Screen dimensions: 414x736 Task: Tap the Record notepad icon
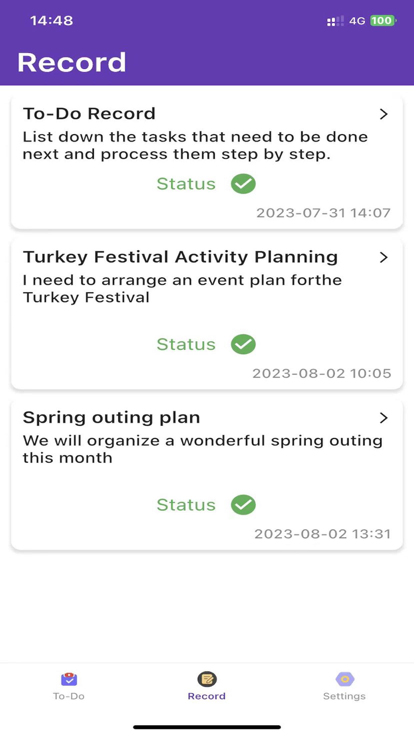[x=207, y=679]
